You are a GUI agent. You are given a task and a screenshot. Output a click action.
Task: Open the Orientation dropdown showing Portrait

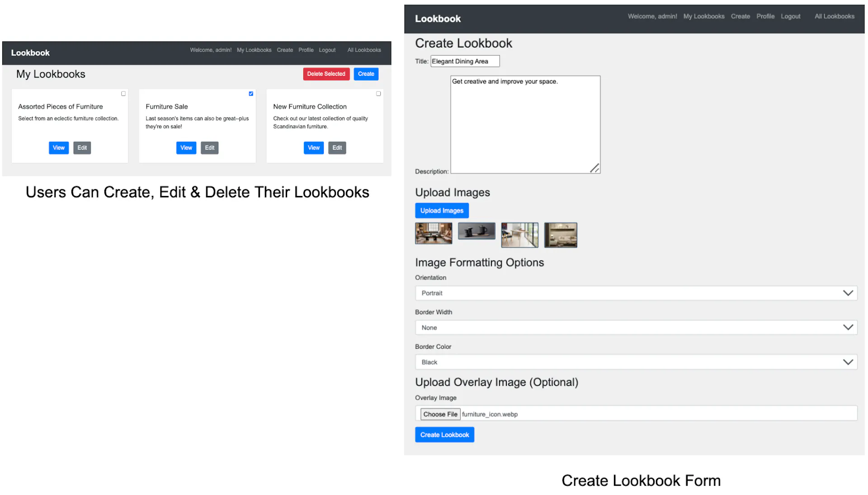(636, 293)
